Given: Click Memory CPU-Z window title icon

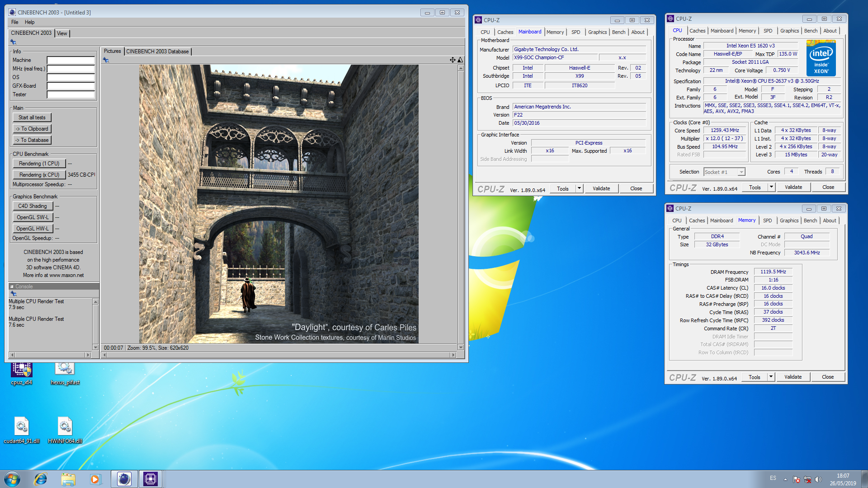Looking at the screenshot, I should point(670,208).
